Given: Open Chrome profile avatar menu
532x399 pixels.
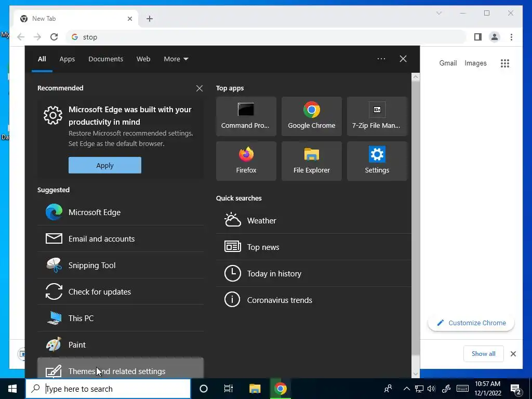Looking at the screenshot, I should pyautogui.click(x=495, y=37).
